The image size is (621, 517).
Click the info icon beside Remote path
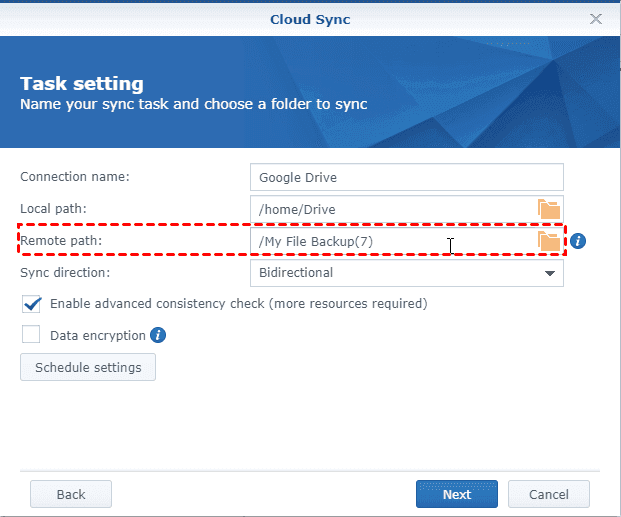click(578, 241)
